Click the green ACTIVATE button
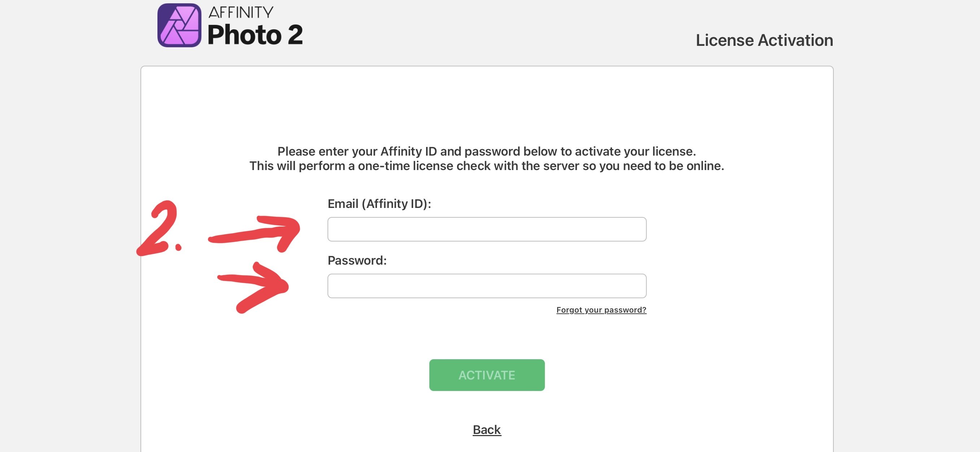The image size is (980, 452). [x=487, y=375]
